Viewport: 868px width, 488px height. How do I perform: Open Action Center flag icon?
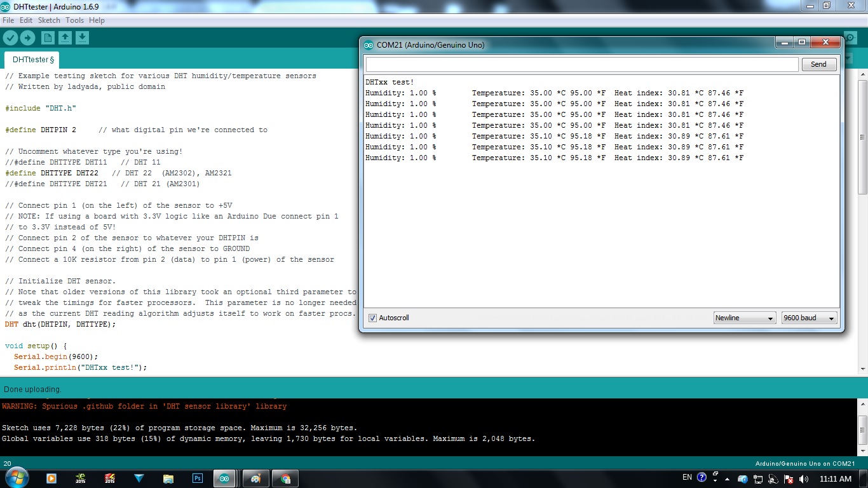(789, 478)
